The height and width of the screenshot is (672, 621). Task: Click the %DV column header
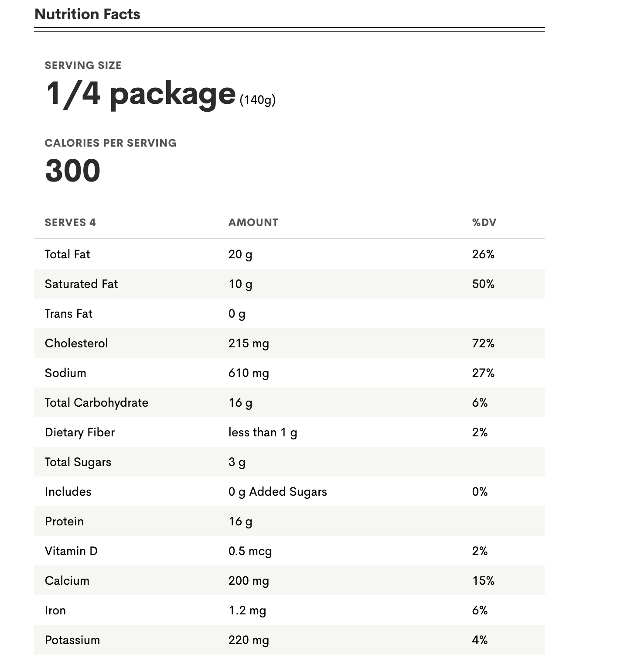tap(484, 223)
